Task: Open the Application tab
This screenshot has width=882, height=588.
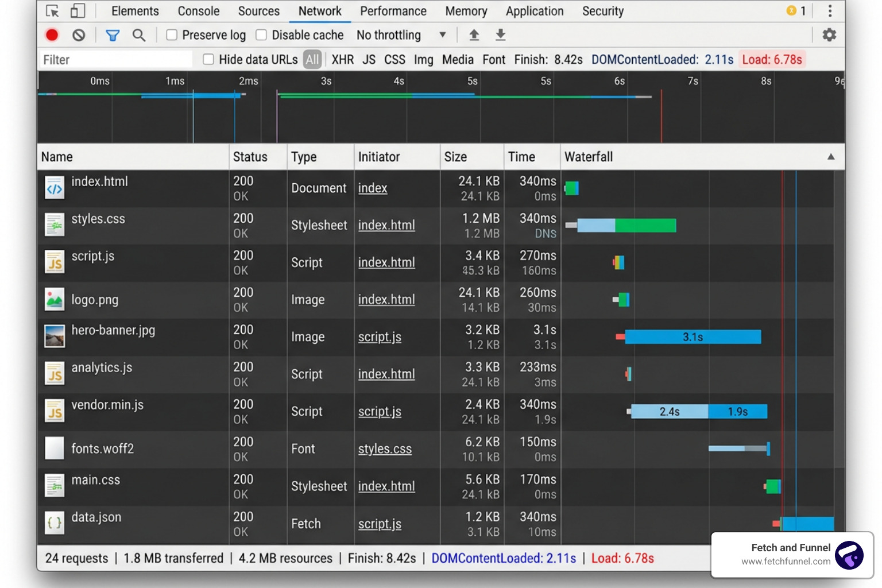Action: tap(535, 11)
